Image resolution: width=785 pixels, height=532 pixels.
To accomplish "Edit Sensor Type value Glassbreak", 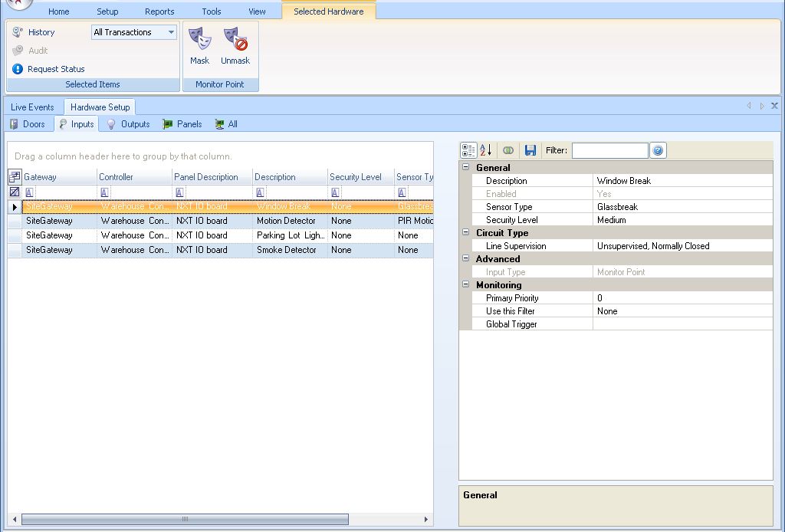I will [x=683, y=207].
